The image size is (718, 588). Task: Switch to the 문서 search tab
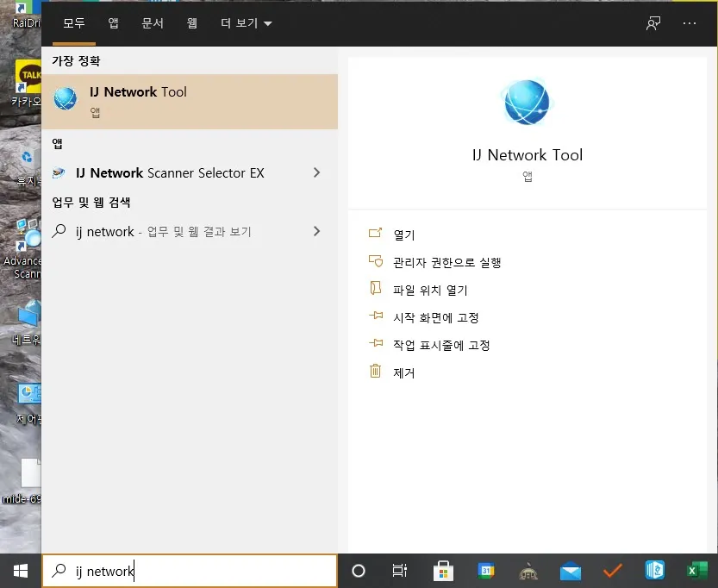click(153, 23)
